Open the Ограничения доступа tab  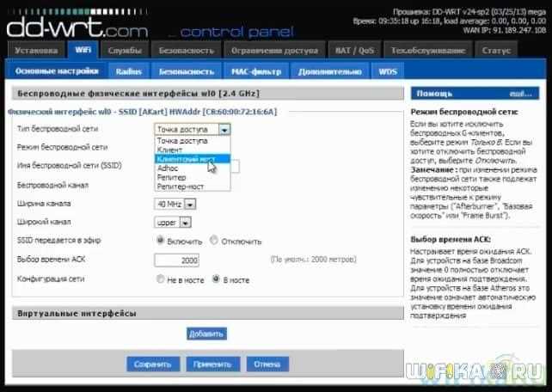click(x=274, y=51)
